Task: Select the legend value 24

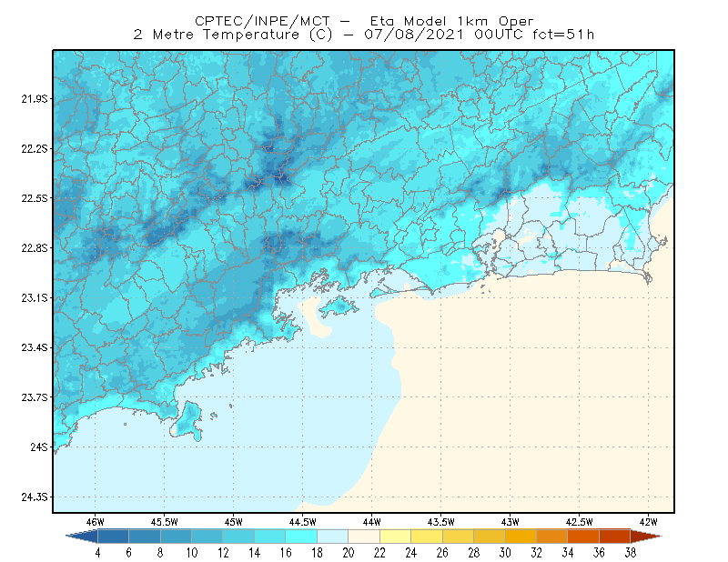Action: pyautogui.click(x=411, y=553)
